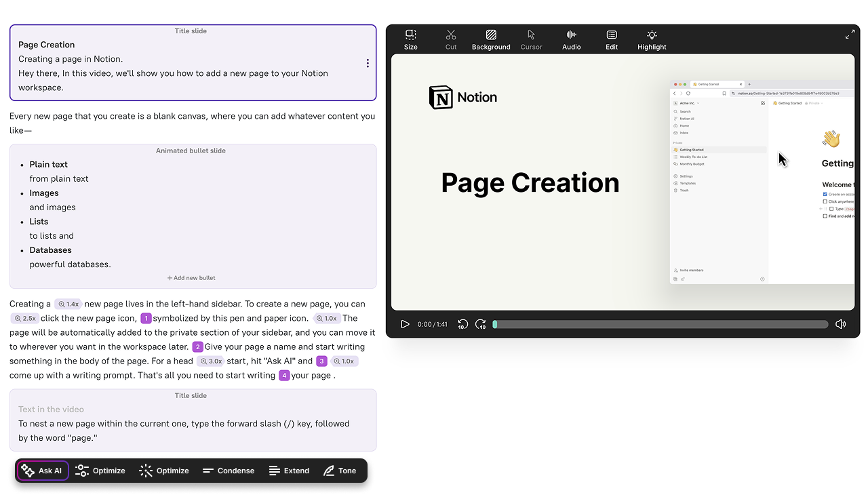Click Condense in the AI toolbar
Viewport: 868px width, 495px height.
[228, 471]
